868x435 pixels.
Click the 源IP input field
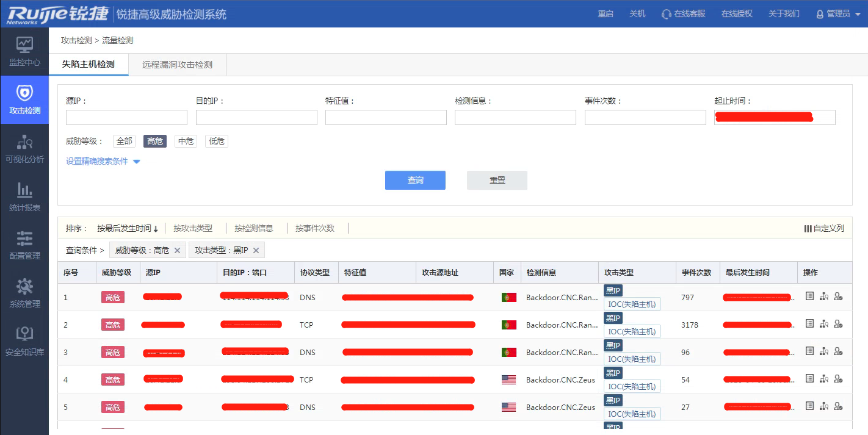[x=126, y=118]
